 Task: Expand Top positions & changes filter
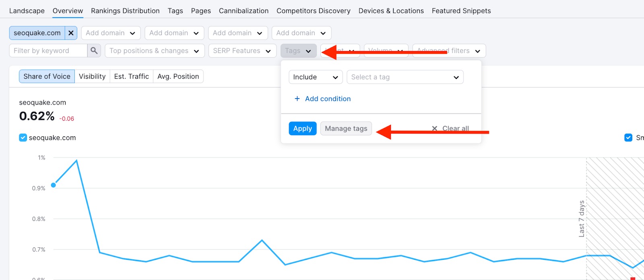click(x=155, y=51)
